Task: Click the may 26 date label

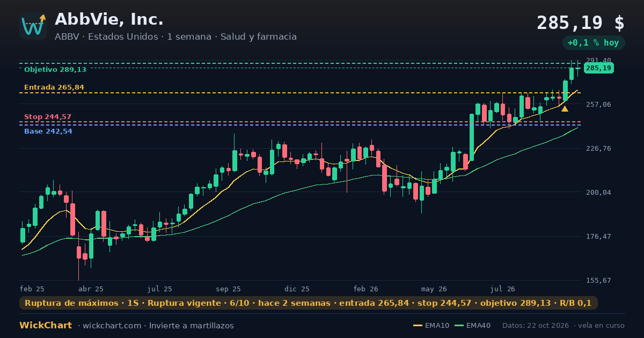Action: 435,289
